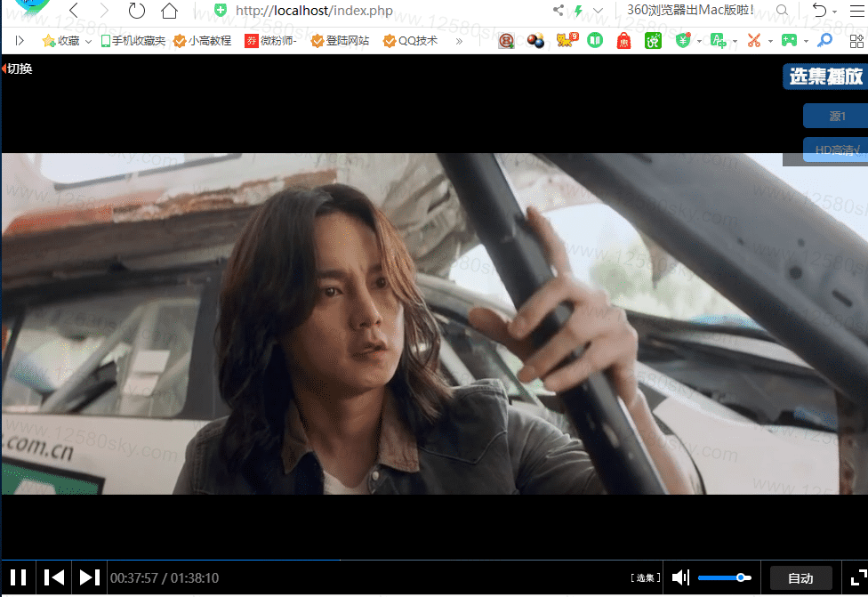868x597 pixels.
Task: Click the green translate extension icon
Action: click(718, 40)
